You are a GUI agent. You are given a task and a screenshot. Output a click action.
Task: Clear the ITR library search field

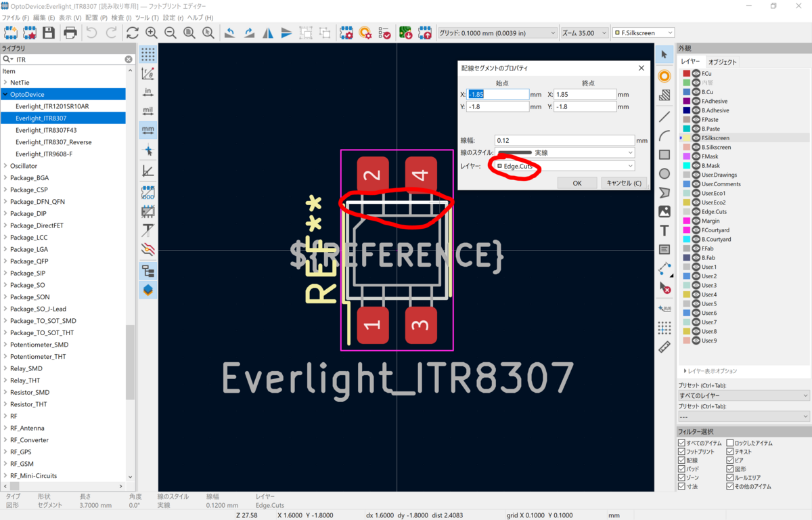tap(129, 60)
